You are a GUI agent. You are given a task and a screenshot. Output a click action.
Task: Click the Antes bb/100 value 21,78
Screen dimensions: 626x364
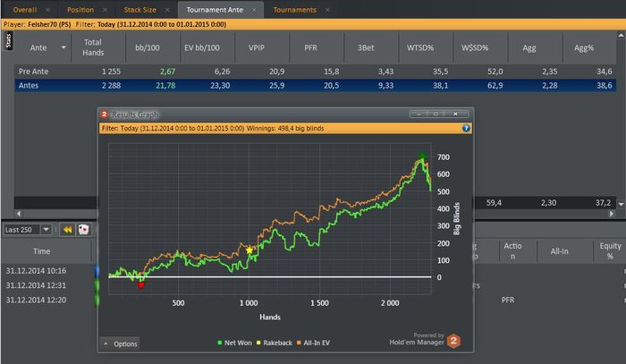[165, 86]
